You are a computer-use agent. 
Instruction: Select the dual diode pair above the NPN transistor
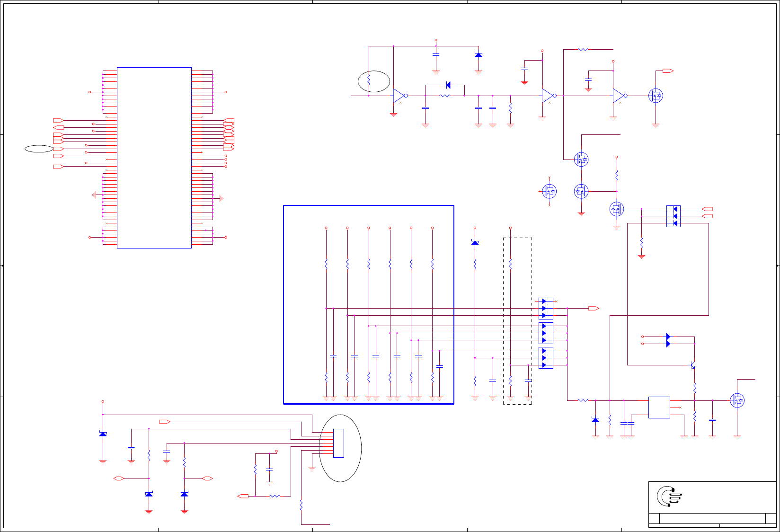tap(668, 340)
